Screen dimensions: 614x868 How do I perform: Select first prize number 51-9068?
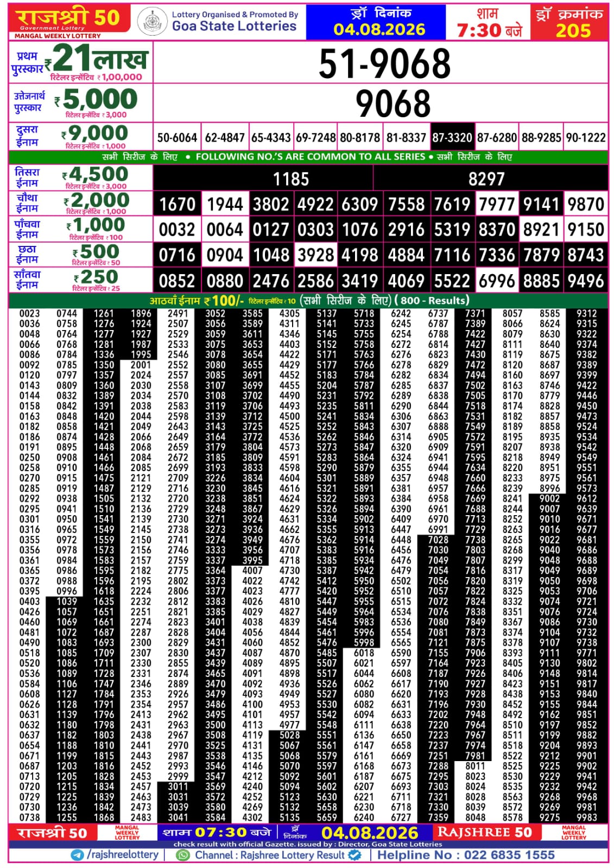(x=384, y=64)
